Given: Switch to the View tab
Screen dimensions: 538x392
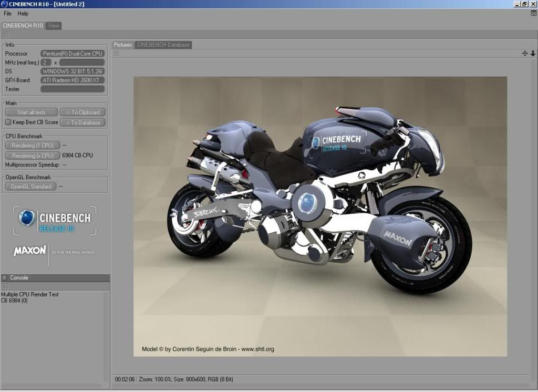Looking at the screenshot, I should tap(54, 25).
